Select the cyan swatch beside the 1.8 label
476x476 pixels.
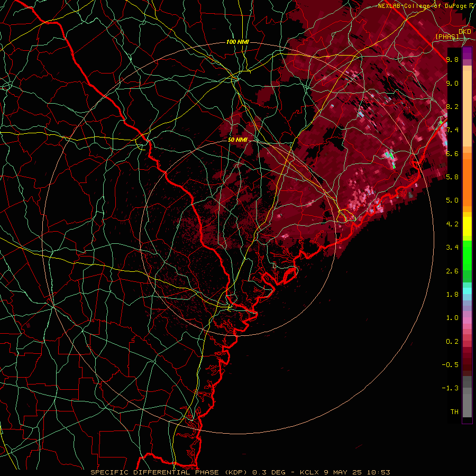(467, 291)
